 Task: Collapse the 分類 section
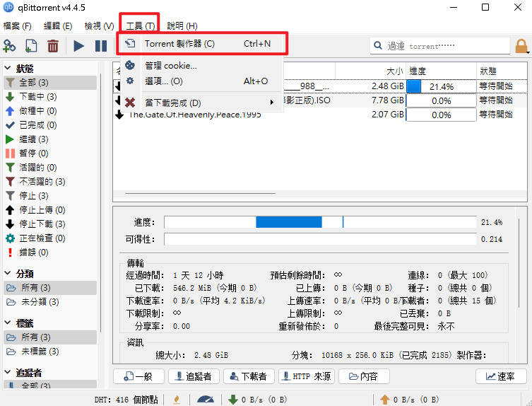pos(8,273)
